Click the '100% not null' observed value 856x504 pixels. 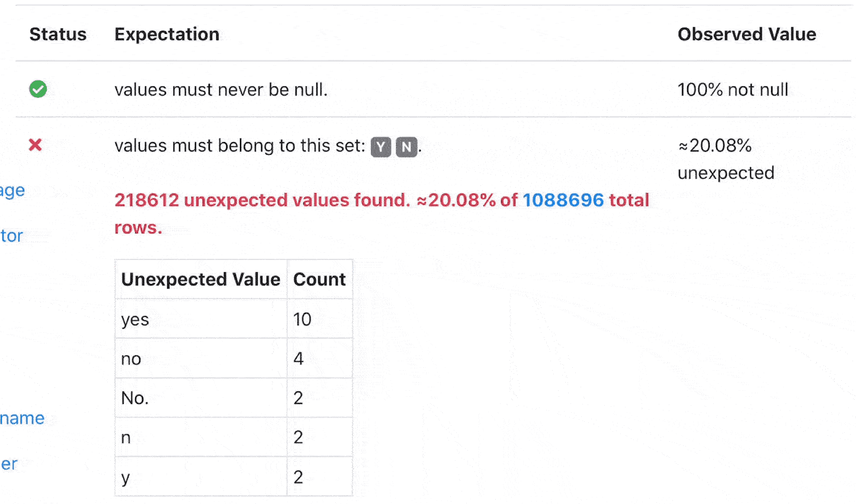pyautogui.click(x=733, y=90)
